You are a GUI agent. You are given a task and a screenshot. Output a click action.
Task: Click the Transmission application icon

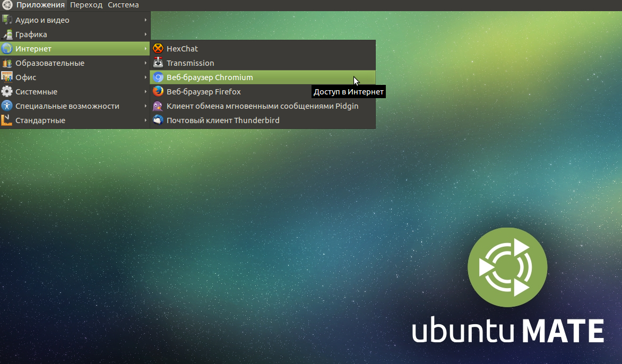158,63
